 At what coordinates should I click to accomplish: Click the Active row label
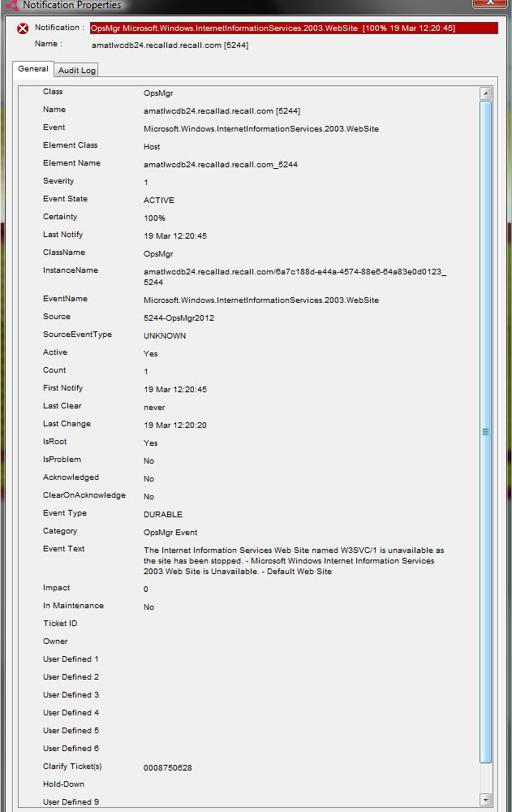[x=55, y=352]
